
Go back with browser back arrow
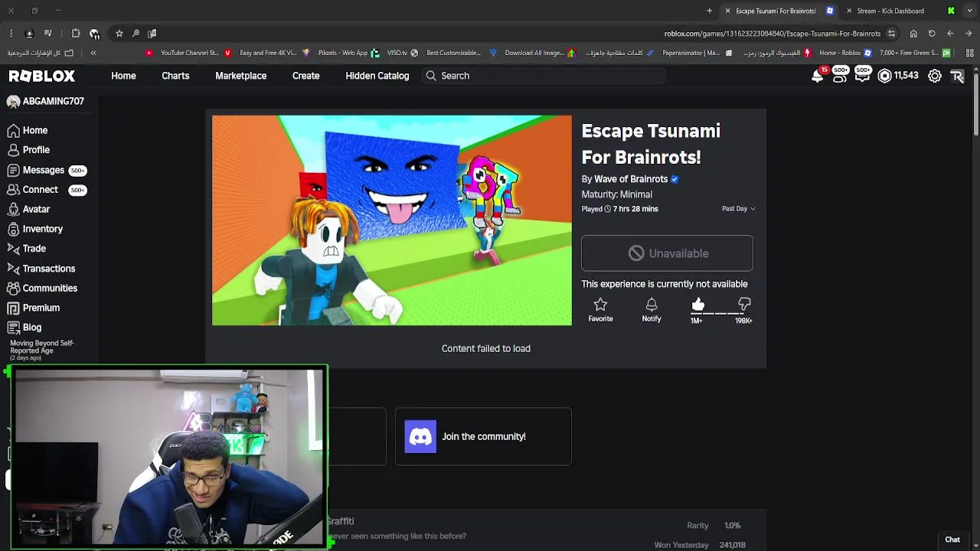point(969,34)
